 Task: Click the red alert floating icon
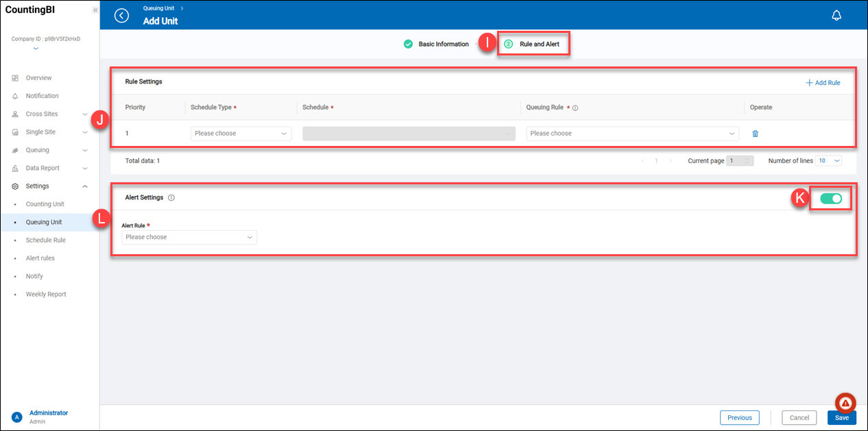click(845, 403)
